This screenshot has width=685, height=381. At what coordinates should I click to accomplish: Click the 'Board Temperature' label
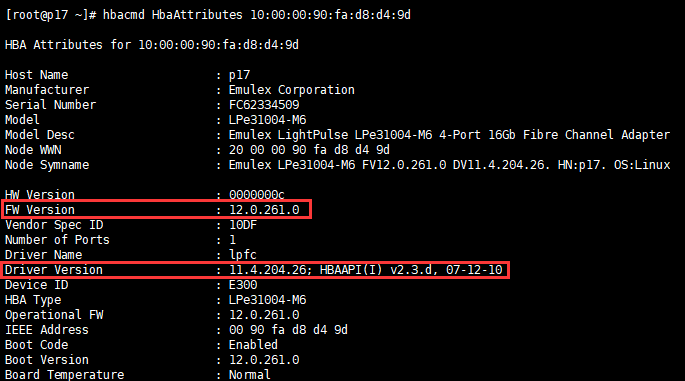[x=64, y=374]
